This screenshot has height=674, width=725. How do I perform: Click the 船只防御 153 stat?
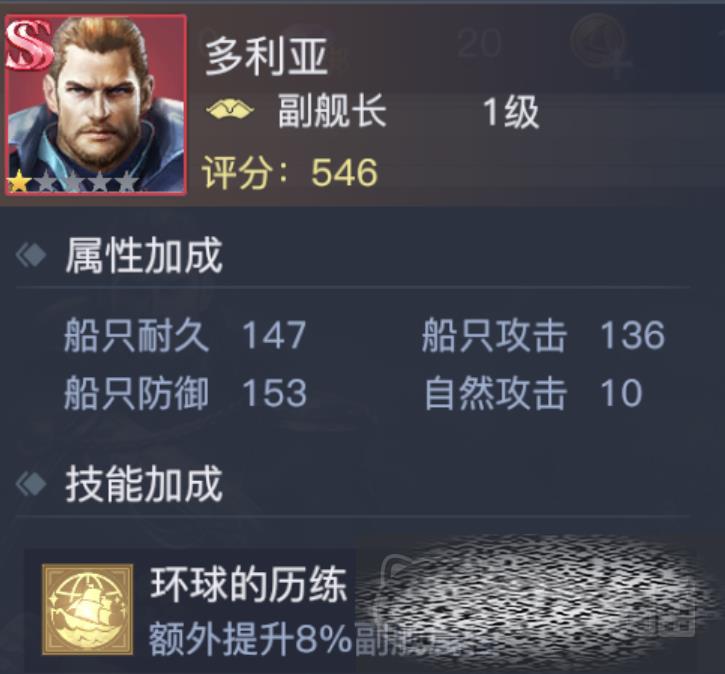point(185,393)
